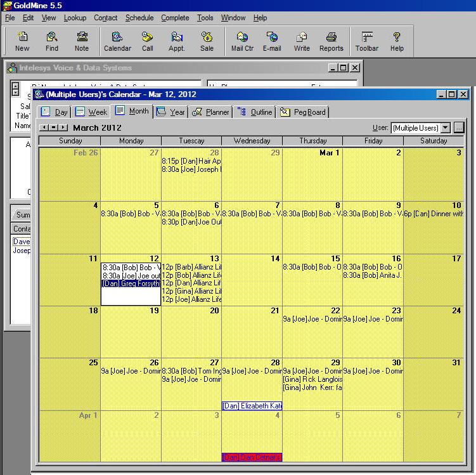The width and height of the screenshot is (476, 475).
Task: Switch to the Week calendar tab
Action: coord(91,112)
